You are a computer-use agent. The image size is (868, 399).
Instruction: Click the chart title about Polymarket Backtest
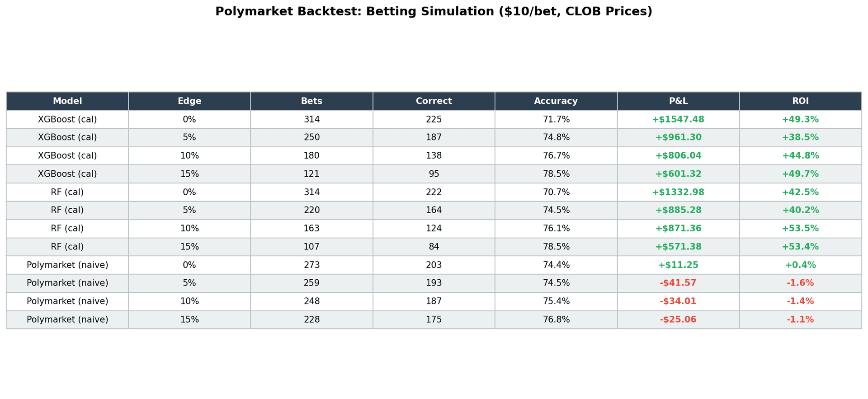point(434,12)
